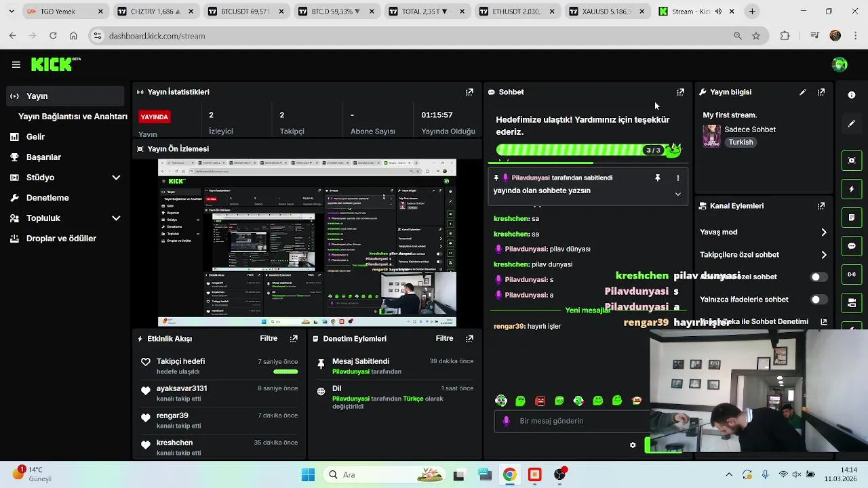868x488 pixels.
Task: Open ayaksavar3131 in the activity feed
Action: [182, 388]
